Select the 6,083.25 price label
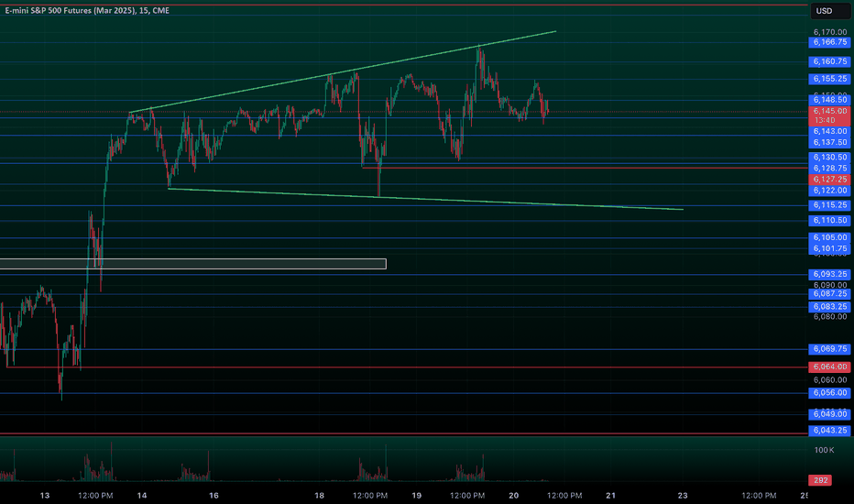 829,307
